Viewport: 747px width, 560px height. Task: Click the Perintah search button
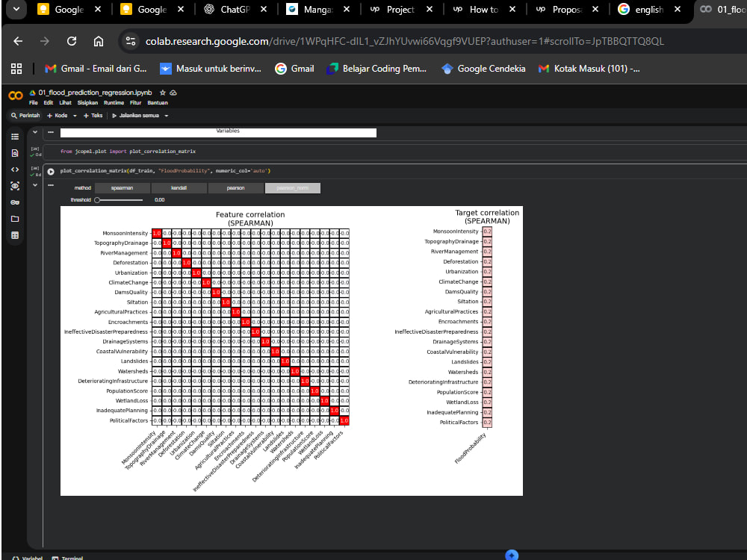[x=25, y=116]
